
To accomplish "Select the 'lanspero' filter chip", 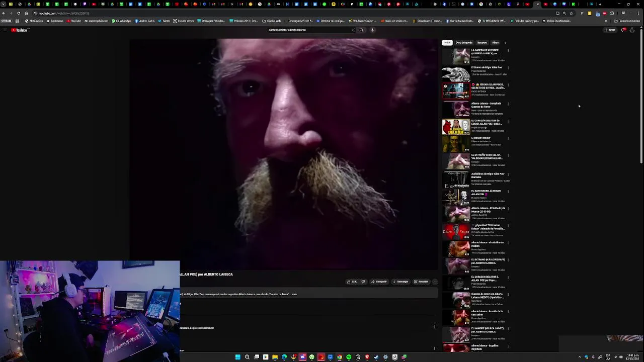I will (482, 43).
